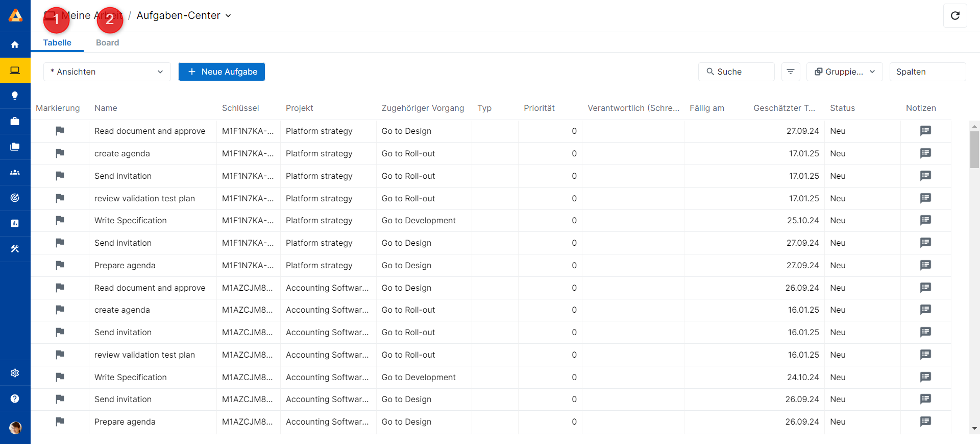
Task: Open the team members sidebar icon
Action: 15,172
